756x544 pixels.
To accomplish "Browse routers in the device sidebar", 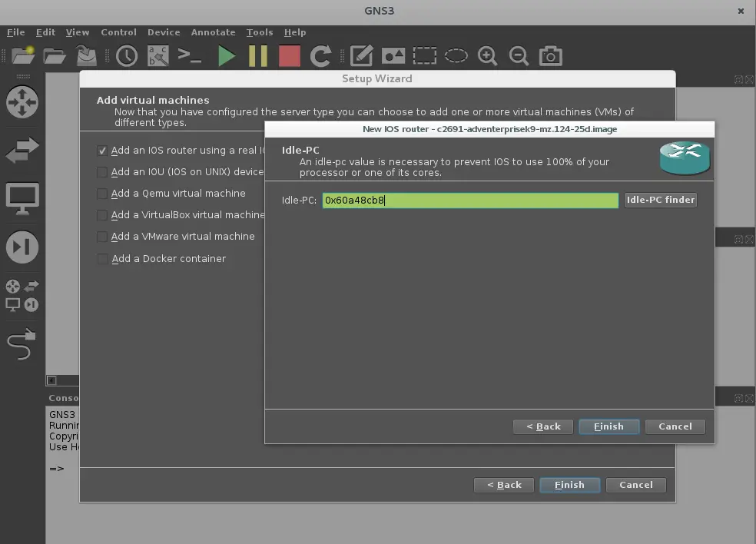I will coord(22,101).
